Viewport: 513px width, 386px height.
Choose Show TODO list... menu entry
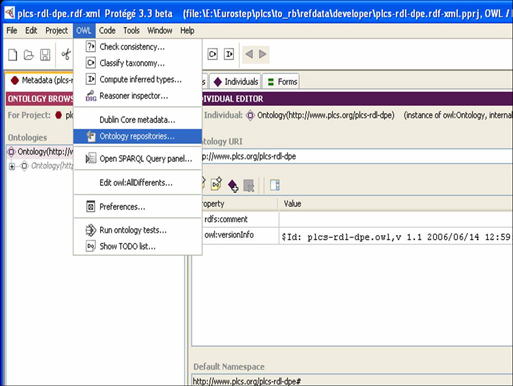(137, 246)
